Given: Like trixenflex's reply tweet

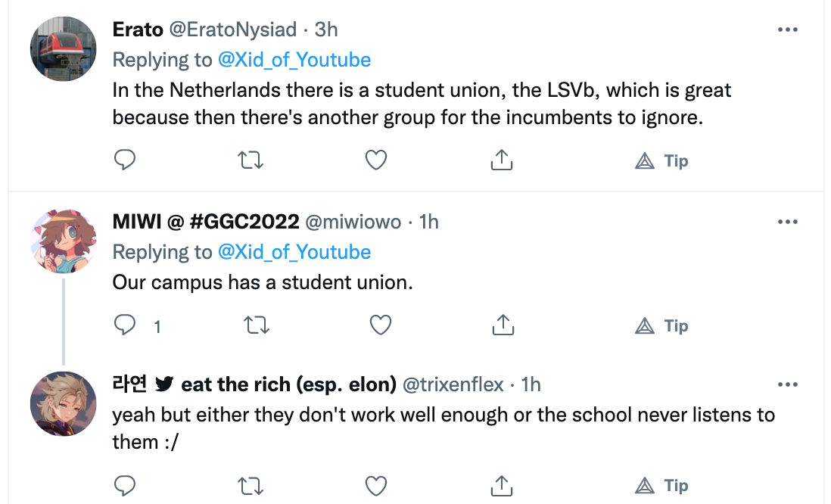Looking at the screenshot, I should pyautogui.click(x=376, y=485).
